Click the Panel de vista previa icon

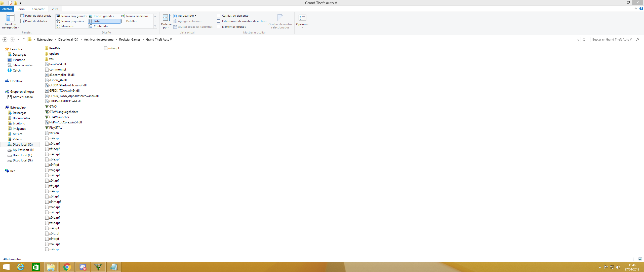pyautogui.click(x=22, y=16)
